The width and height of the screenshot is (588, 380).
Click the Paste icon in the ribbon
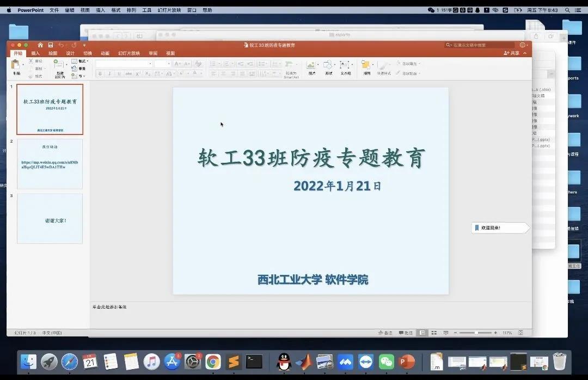tap(16, 65)
